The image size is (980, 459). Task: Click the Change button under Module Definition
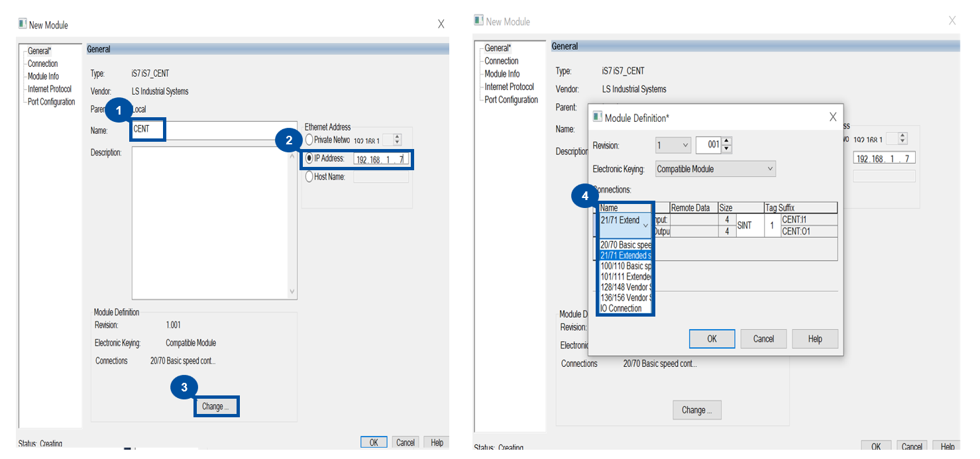click(x=216, y=406)
